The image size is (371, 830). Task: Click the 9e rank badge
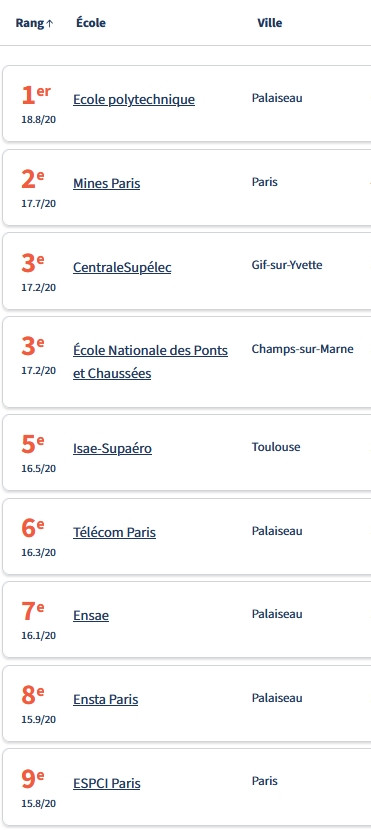click(33, 779)
